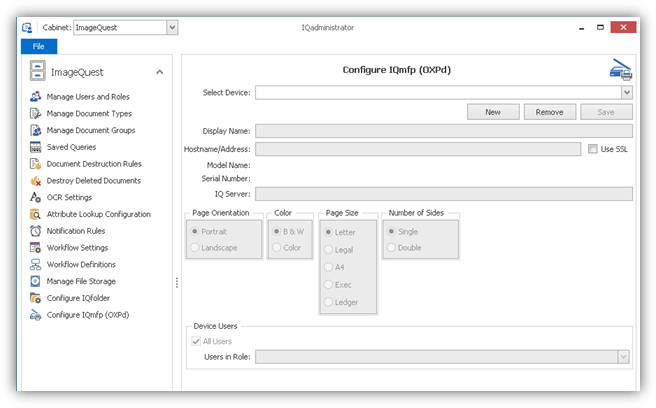Select the Color radio option
Screen dimensions: 656x408
pos(277,248)
